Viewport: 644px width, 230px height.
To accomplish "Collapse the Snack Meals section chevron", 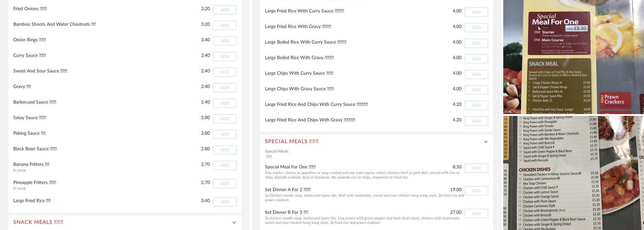I will [234, 223].
